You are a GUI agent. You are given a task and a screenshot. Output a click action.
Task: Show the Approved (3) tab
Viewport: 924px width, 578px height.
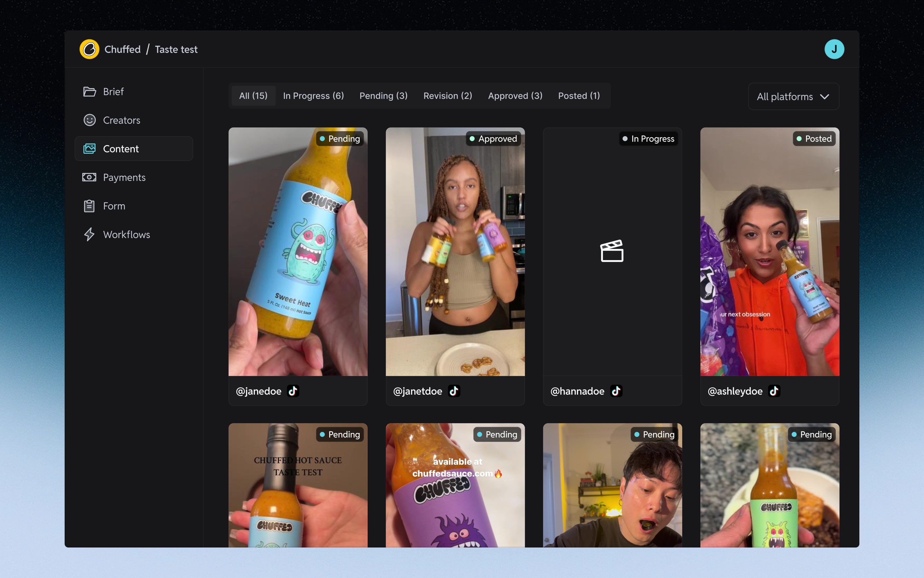click(515, 96)
